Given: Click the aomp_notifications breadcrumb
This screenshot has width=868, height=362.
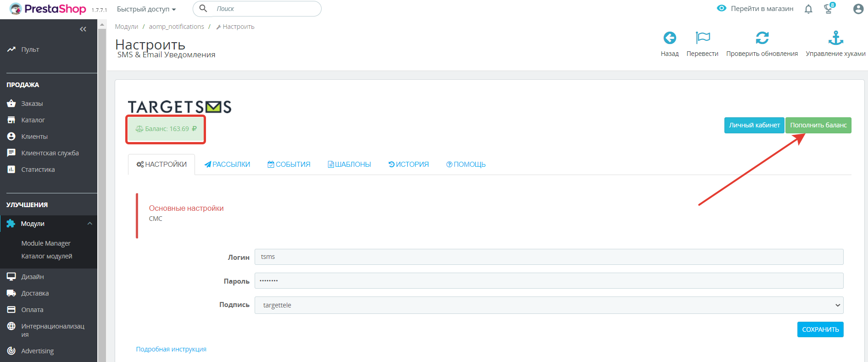Looking at the screenshot, I should (176, 27).
